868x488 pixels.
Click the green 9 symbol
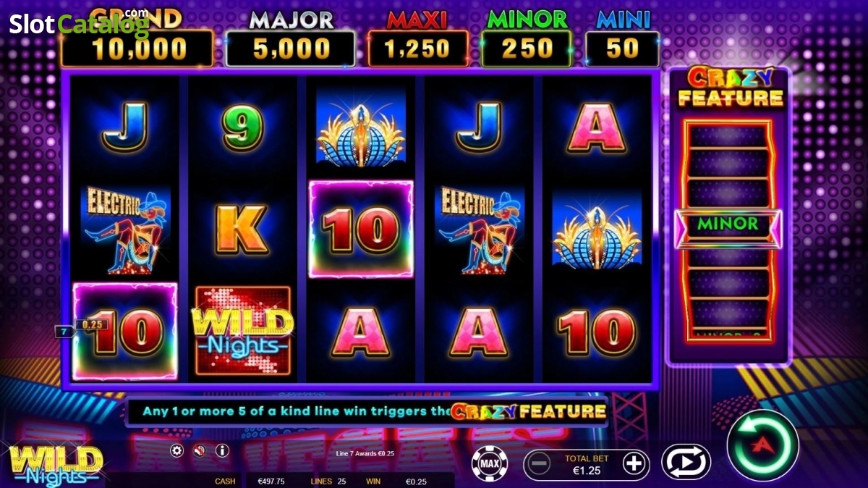(x=243, y=127)
